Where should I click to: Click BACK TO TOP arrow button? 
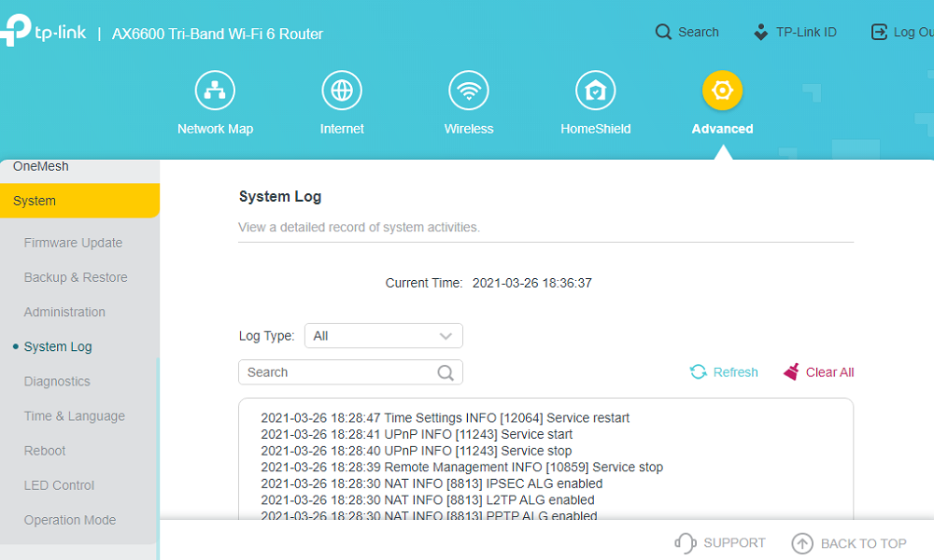(x=849, y=543)
